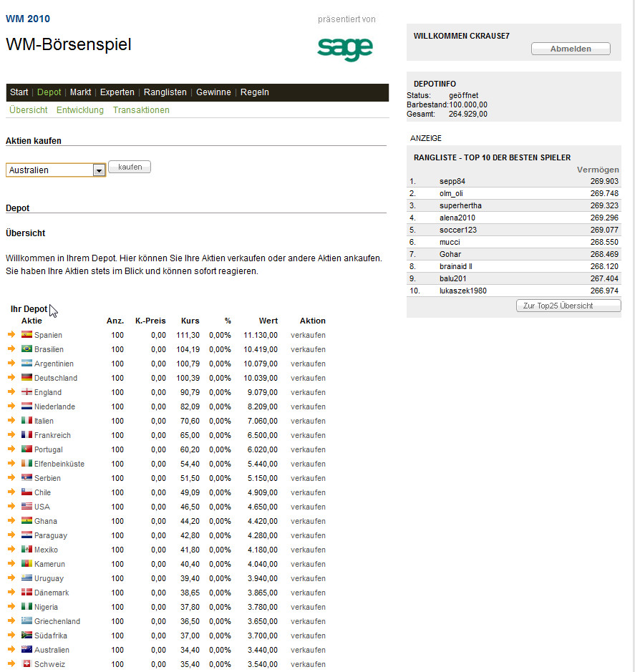Select player Gohar in the ranking
Viewport: 635px width, 672px height.
tap(450, 254)
